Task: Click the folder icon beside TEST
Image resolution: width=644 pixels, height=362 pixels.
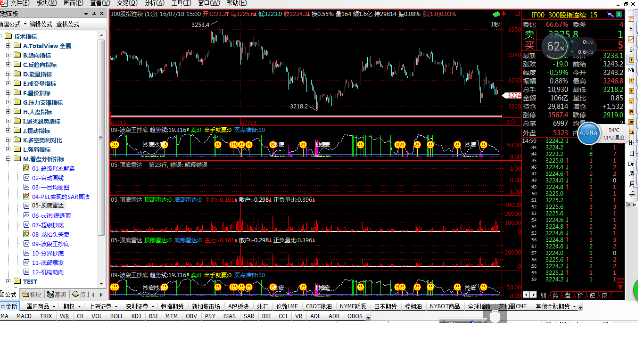Action: coord(17,281)
